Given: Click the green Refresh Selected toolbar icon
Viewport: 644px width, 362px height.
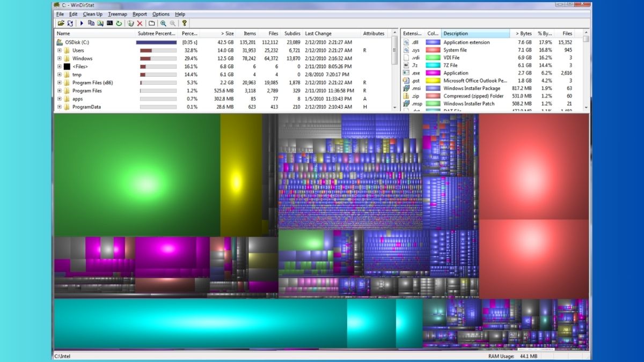Looking at the screenshot, I should click(119, 24).
